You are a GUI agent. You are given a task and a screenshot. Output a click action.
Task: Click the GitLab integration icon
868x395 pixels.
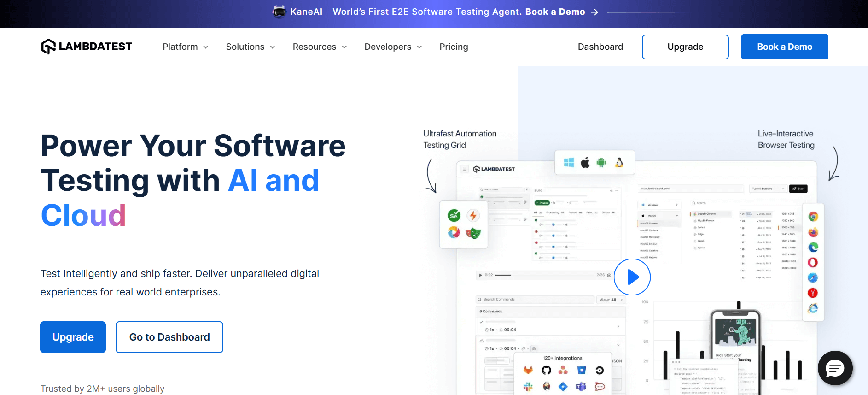tap(528, 370)
